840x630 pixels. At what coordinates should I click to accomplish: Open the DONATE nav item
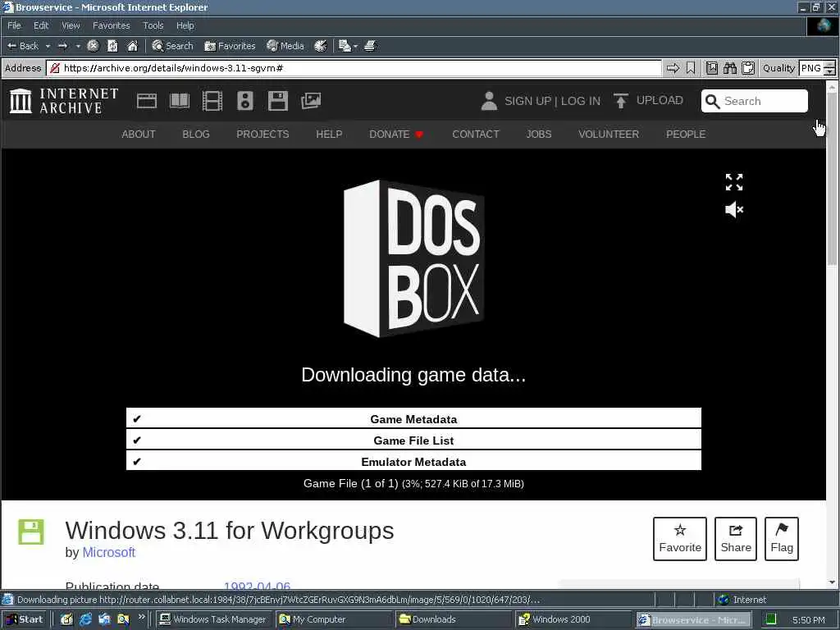[396, 134]
